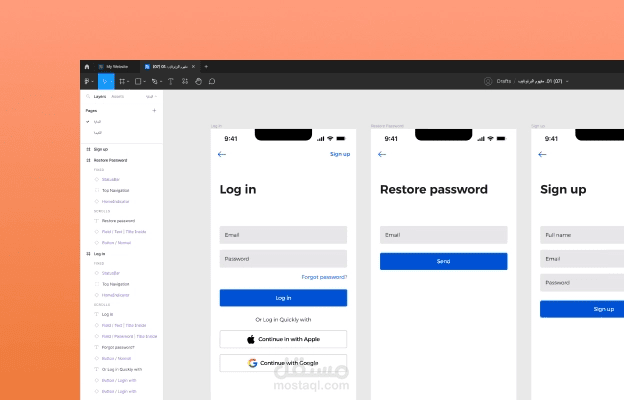Image resolution: width=624 pixels, height=400 pixels.
Task: Select the Rectangle shape tool
Action: [138, 81]
